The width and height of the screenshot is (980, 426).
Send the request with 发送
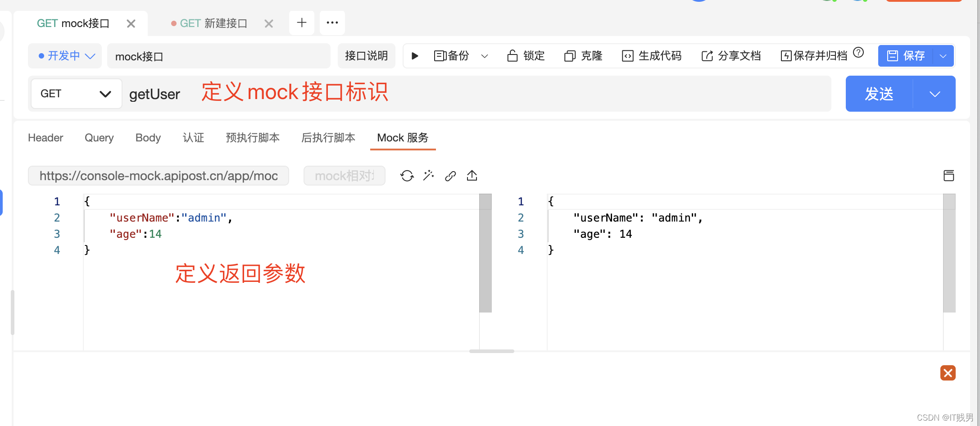click(879, 94)
